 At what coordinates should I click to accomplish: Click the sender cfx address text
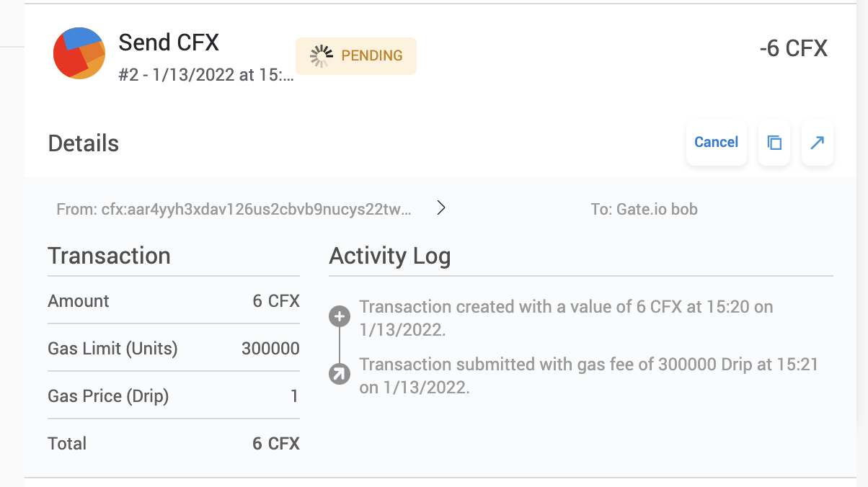click(234, 209)
